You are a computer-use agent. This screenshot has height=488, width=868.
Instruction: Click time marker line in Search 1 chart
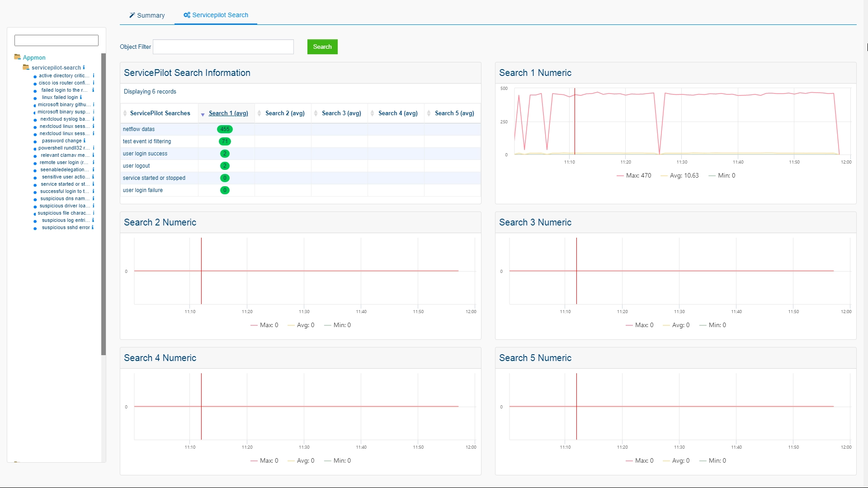tap(575, 121)
